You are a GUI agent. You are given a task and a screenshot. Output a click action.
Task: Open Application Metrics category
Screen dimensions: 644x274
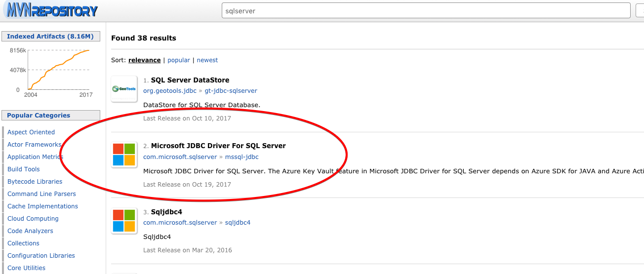(x=35, y=157)
